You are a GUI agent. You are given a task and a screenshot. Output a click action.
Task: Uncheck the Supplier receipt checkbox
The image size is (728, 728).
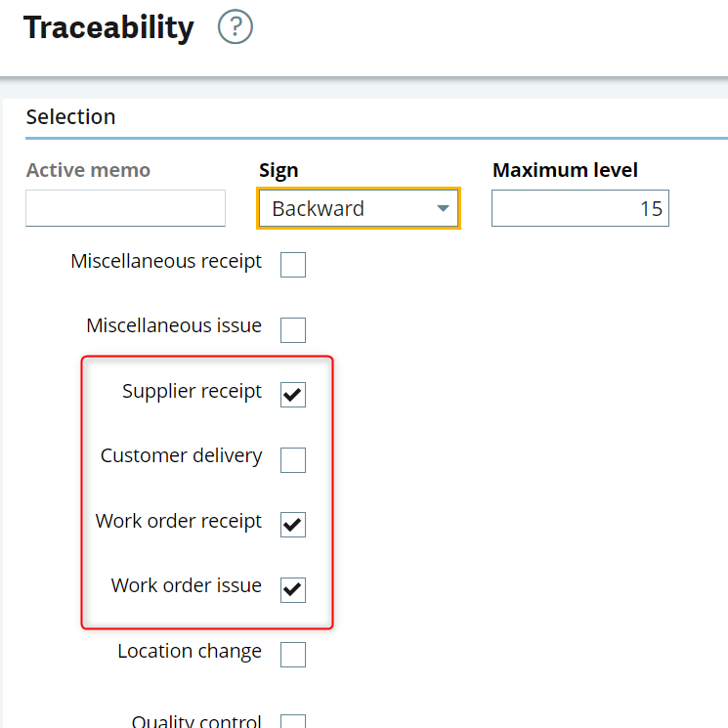(293, 395)
